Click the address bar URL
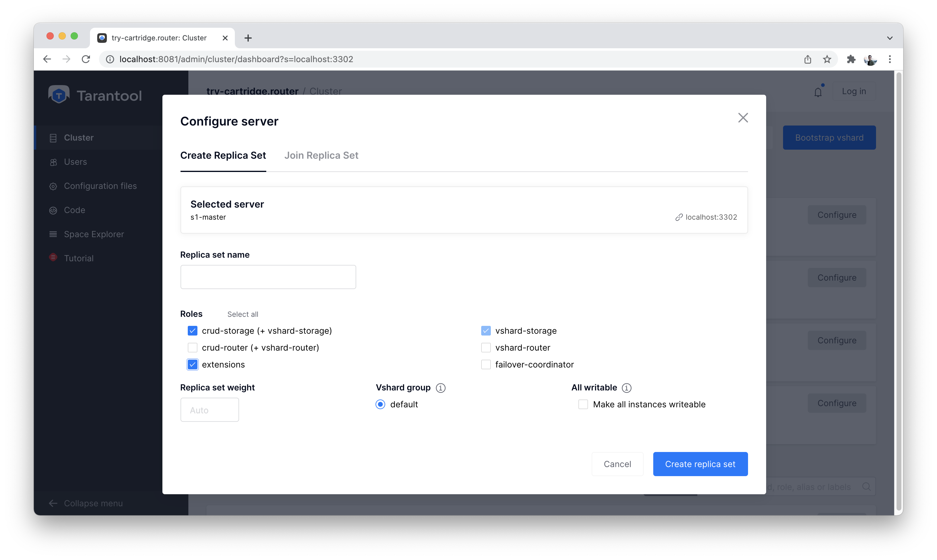 pos(236,59)
